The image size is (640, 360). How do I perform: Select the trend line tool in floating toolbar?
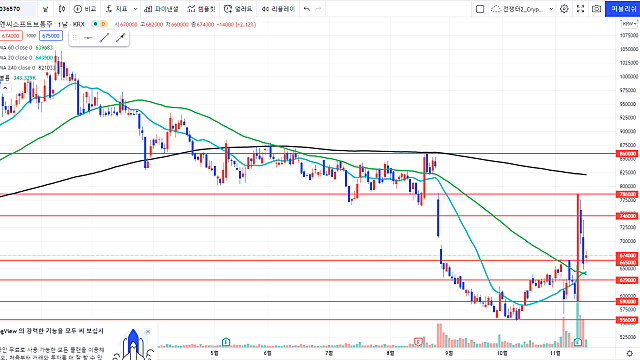(104, 38)
